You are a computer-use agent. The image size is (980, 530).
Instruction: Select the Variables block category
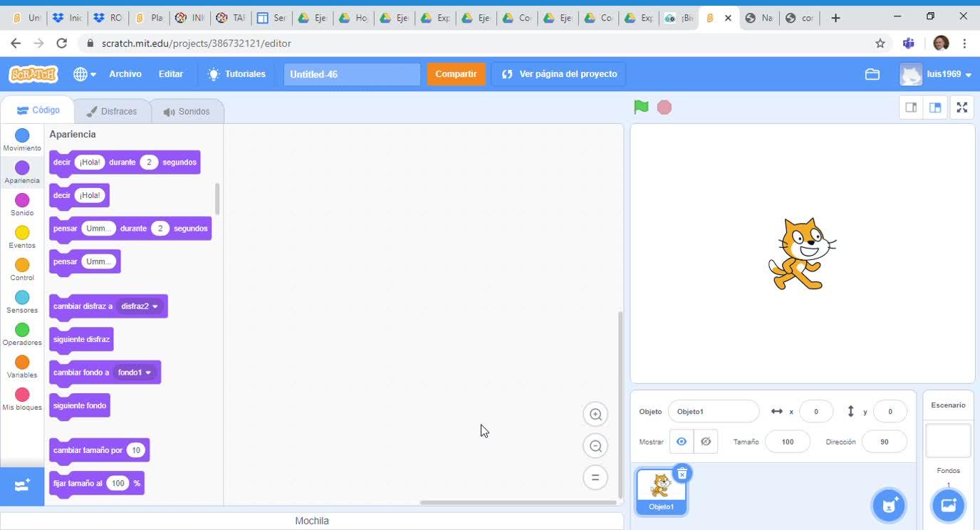pos(22,367)
